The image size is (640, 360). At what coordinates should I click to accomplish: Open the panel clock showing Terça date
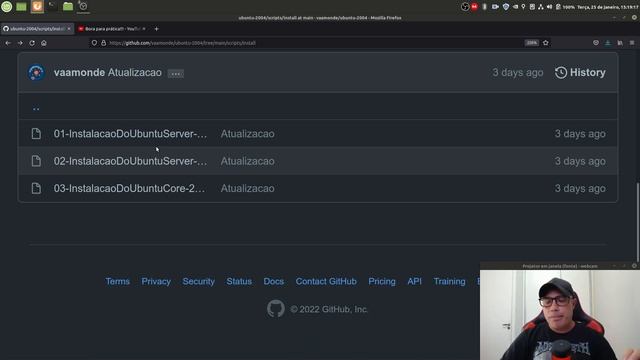[x=607, y=7]
